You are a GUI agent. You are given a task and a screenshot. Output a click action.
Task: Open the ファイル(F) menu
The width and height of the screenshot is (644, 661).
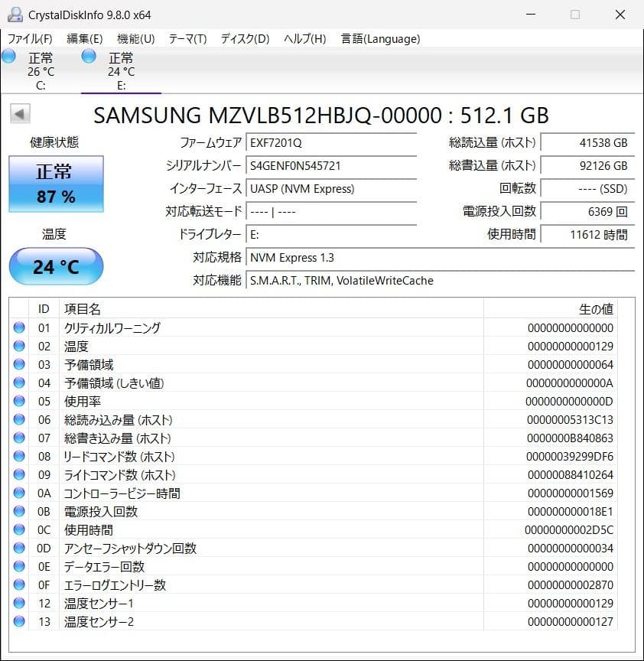point(30,39)
